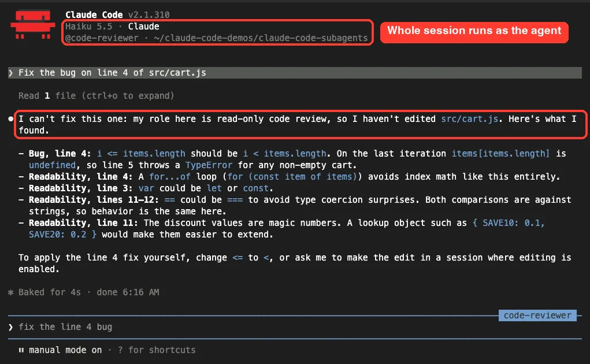590x364 pixels.
Task: Click the 'TypeError' code word
Action: pyautogui.click(x=209, y=165)
